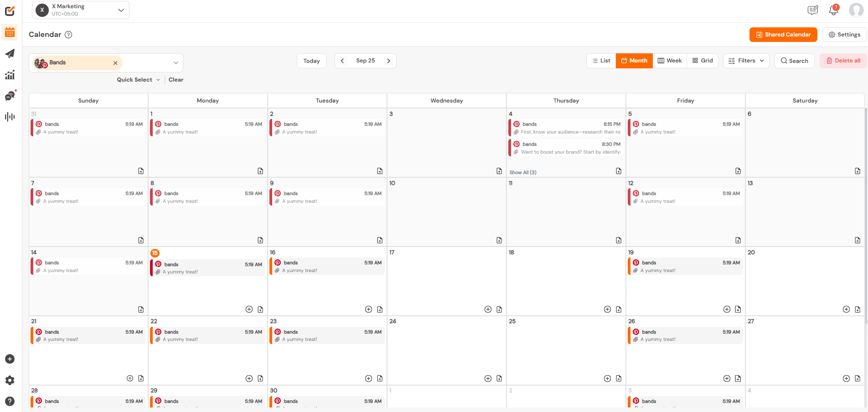The image size is (868, 412).
Task: Open Settings from the top right
Action: [844, 34]
